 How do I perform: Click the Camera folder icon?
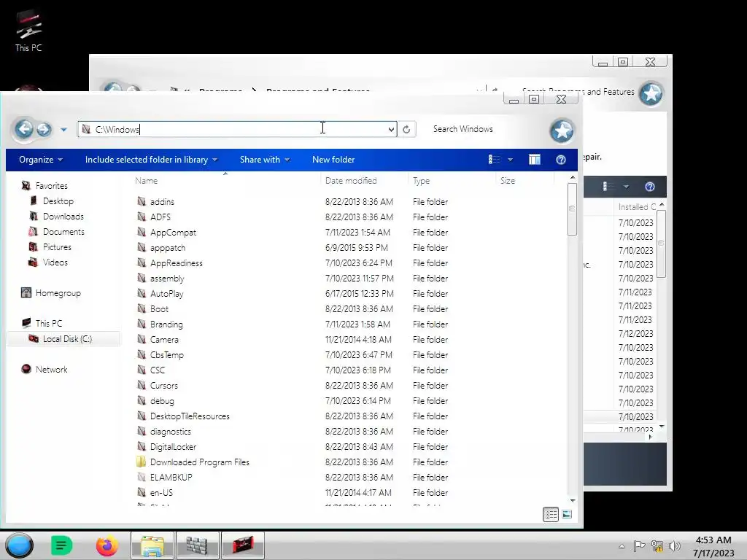point(142,339)
